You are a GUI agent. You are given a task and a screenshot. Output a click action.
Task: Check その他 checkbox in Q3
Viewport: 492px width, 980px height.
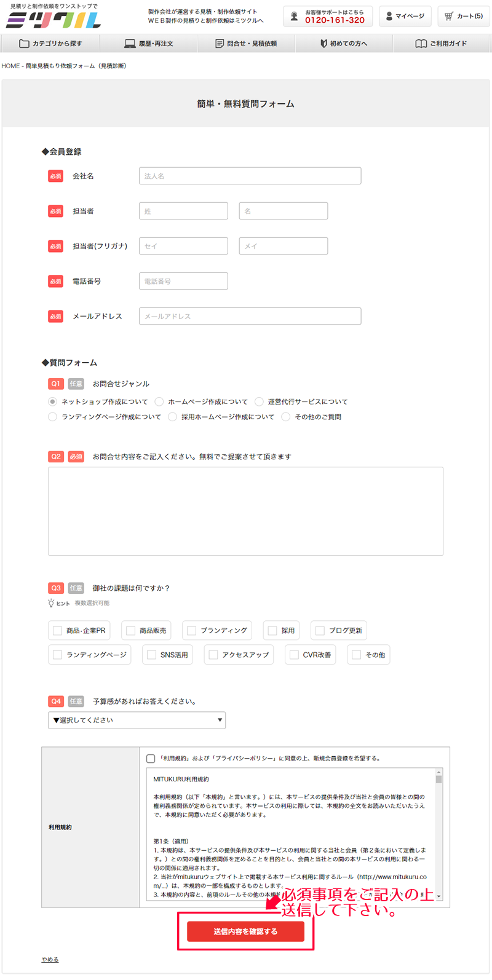pos(356,655)
